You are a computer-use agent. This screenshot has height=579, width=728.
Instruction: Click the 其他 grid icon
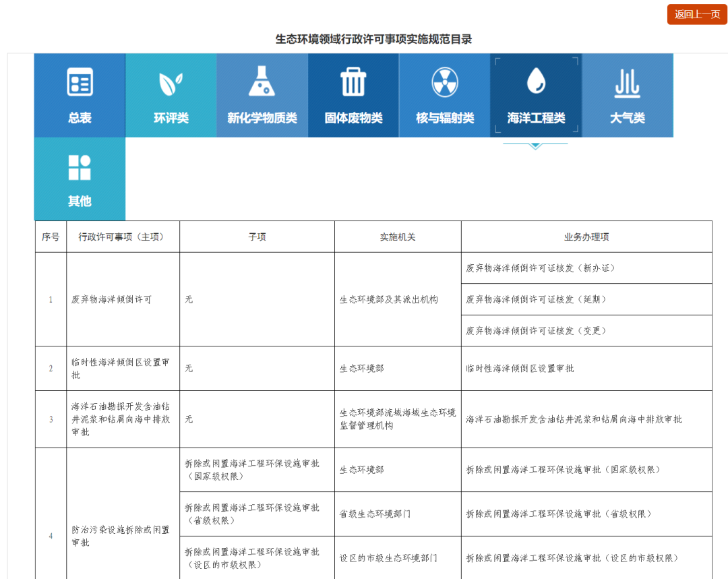80,167
